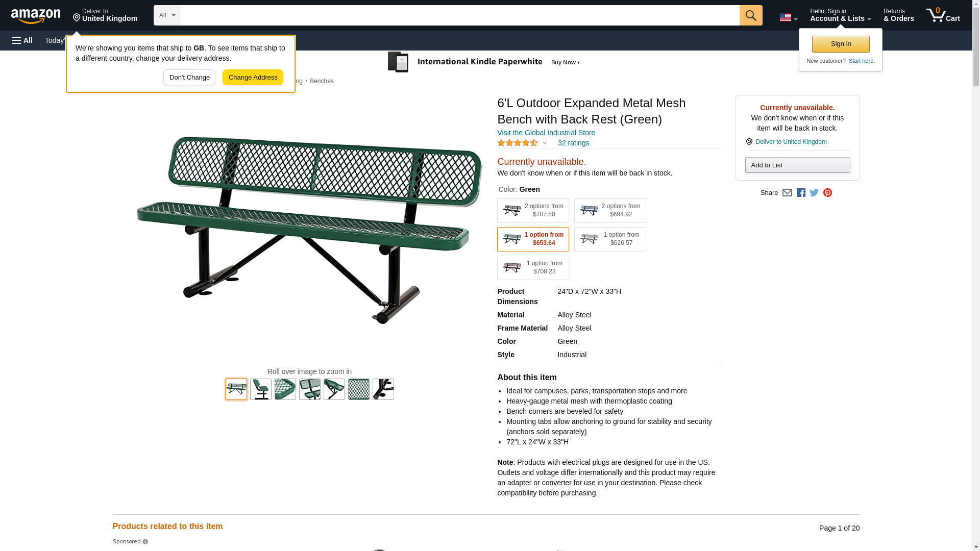Select the mesh pattern thumbnail image
The height and width of the screenshot is (551, 980).
[359, 389]
